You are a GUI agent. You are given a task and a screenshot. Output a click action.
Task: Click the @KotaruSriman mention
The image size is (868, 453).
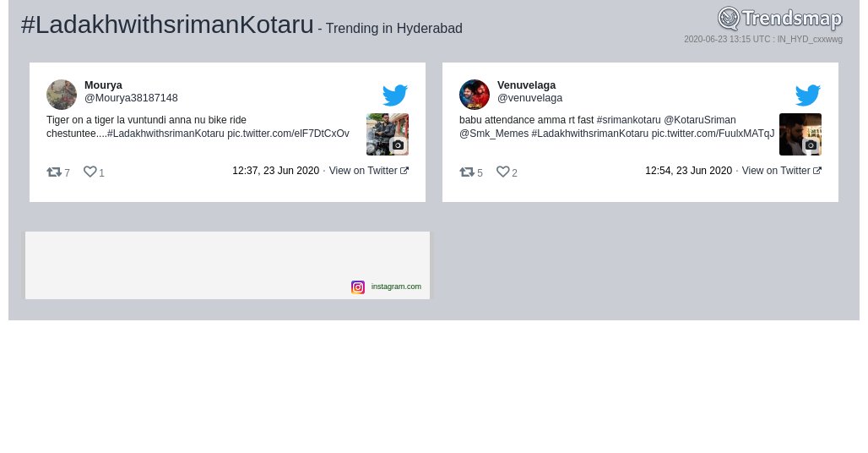coord(700,120)
